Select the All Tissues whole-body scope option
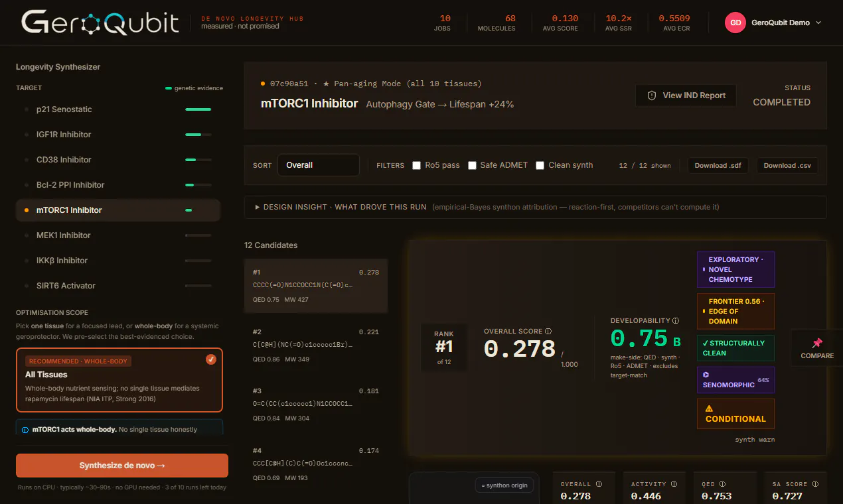Screen dimensions: 843x504 119,380
